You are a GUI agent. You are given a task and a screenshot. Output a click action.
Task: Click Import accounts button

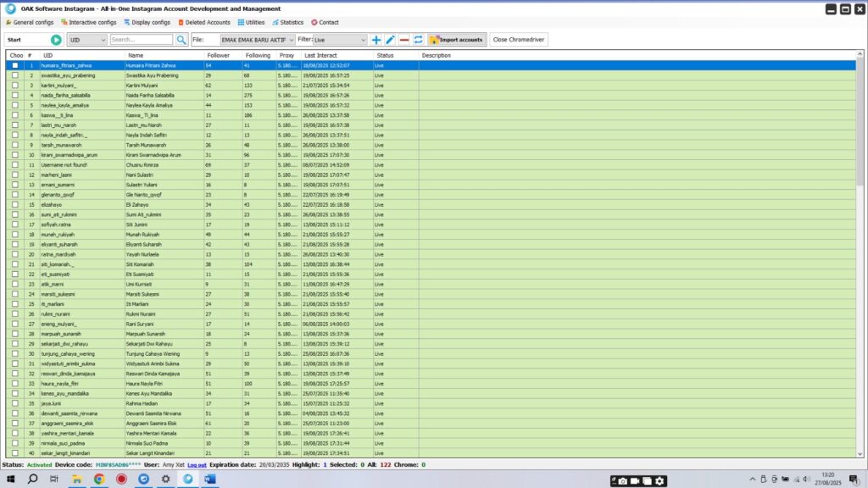point(457,40)
